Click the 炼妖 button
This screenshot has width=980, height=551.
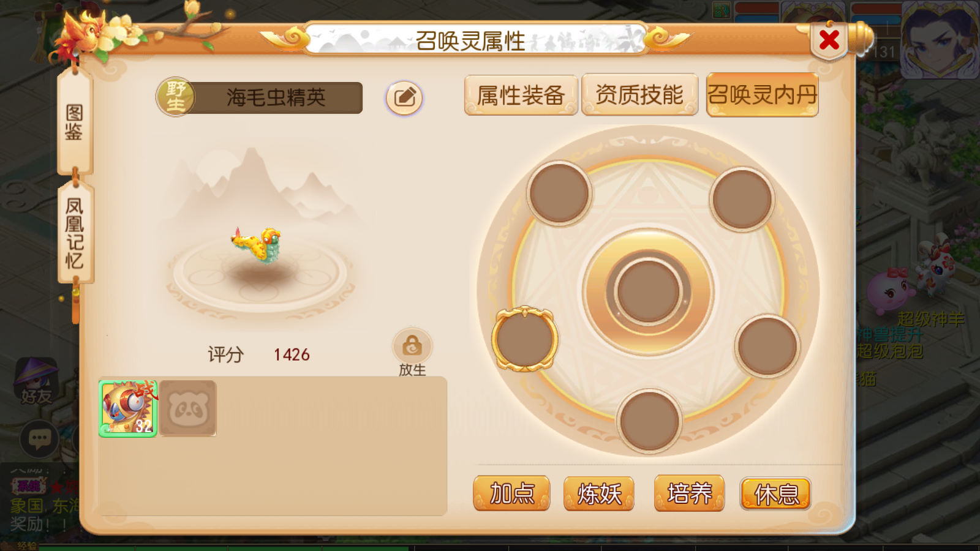tap(599, 493)
